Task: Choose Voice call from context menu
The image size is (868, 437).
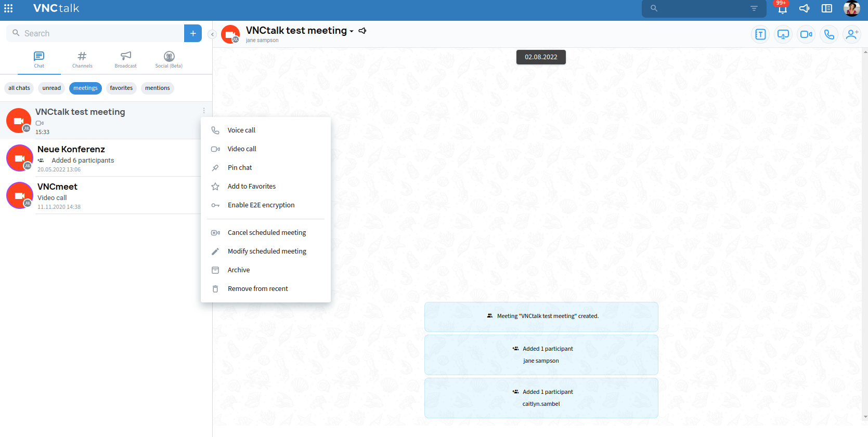Action: 266,130
